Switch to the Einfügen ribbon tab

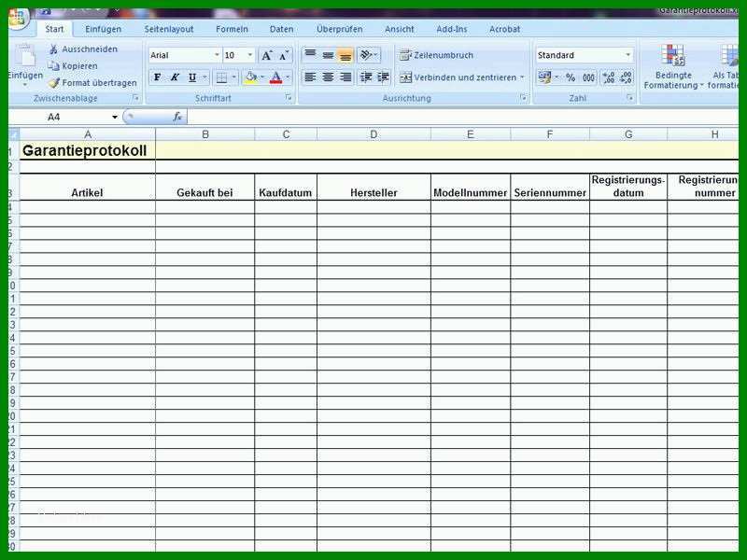pyautogui.click(x=104, y=29)
